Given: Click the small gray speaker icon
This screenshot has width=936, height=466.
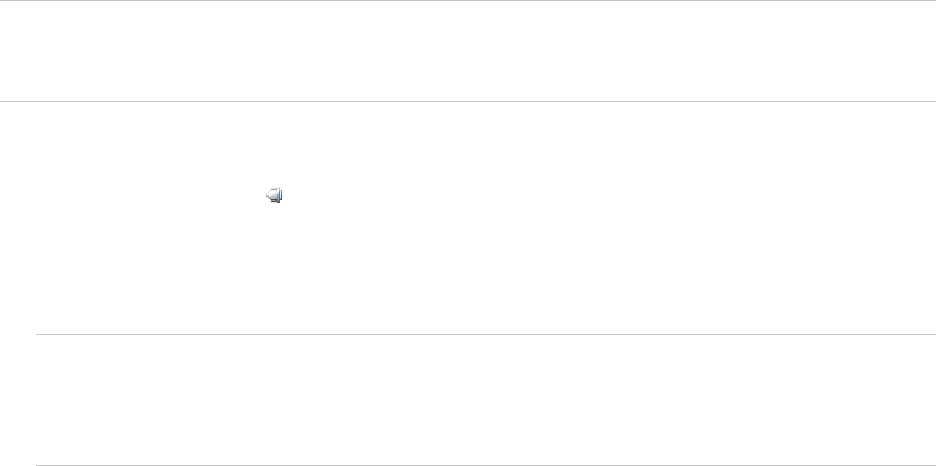Looking at the screenshot, I should 275,197.
